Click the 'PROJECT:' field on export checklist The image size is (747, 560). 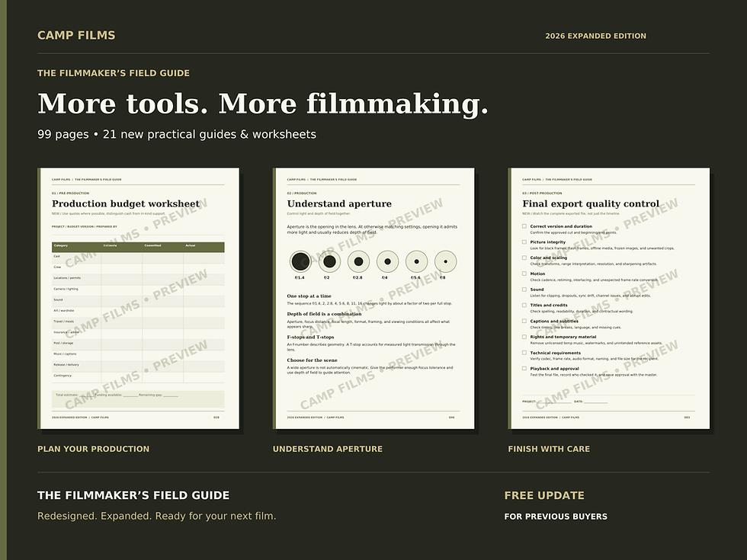pos(547,402)
